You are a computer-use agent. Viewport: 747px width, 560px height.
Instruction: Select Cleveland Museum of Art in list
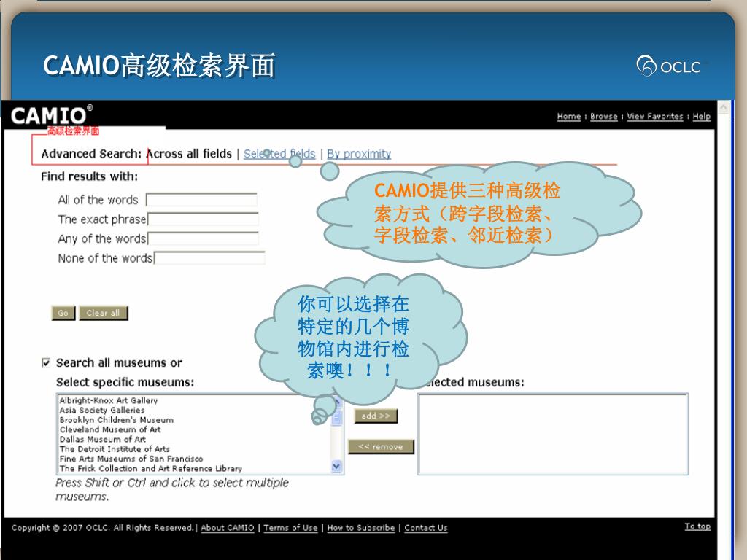[x=111, y=429]
